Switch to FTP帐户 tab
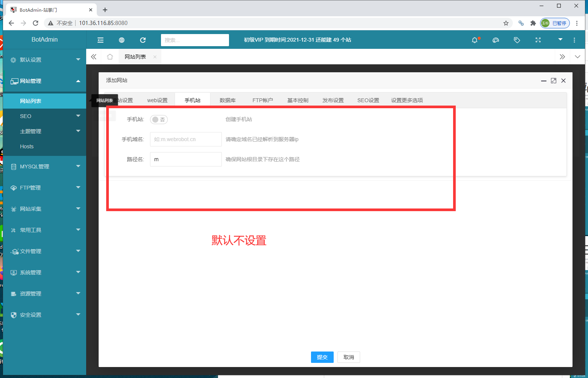Viewport: 588px width, 378px height. point(263,100)
